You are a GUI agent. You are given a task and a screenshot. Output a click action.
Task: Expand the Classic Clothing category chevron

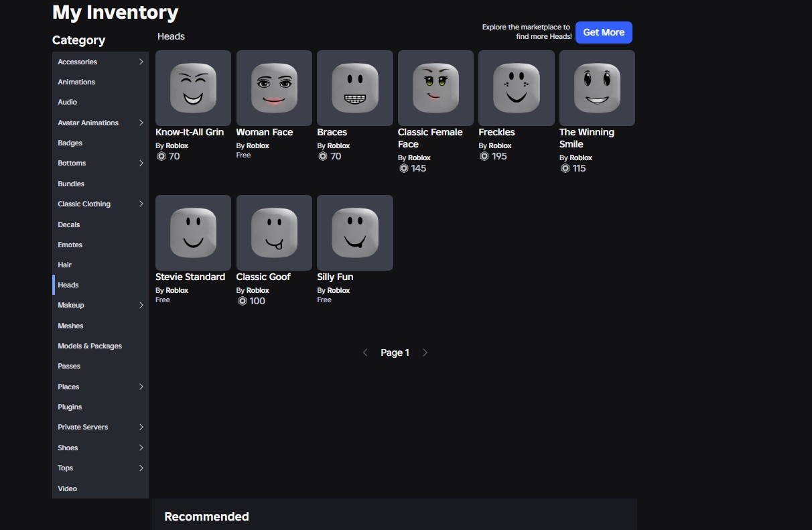click(x=141, y=204)
